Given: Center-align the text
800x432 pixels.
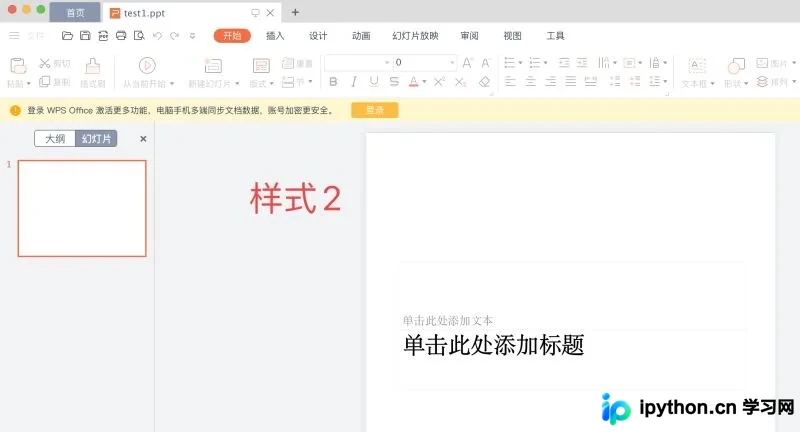Looking at the screenshot, I should 531,81.
